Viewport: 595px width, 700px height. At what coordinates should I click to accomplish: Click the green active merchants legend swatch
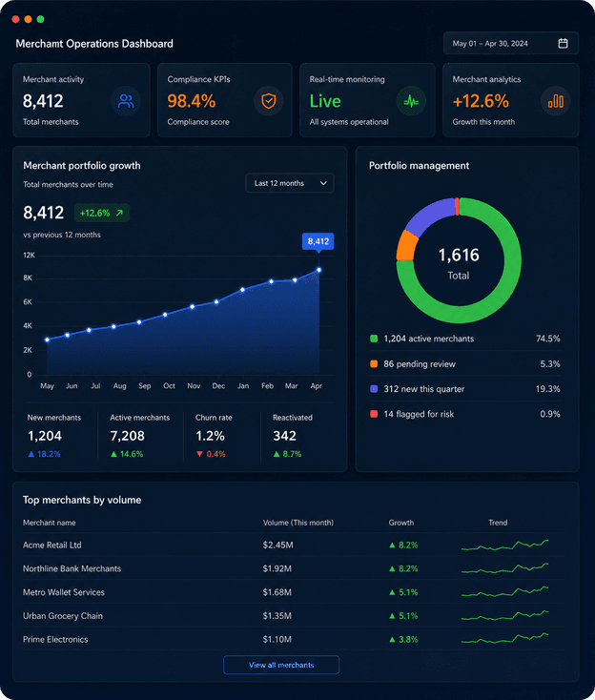tap(374, 339)
